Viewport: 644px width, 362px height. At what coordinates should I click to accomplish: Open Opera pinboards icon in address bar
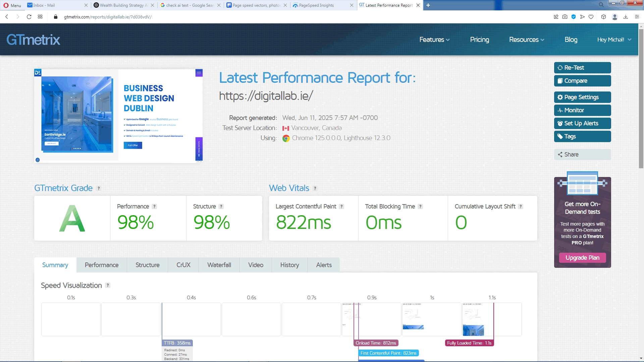[x=556, y=17]
